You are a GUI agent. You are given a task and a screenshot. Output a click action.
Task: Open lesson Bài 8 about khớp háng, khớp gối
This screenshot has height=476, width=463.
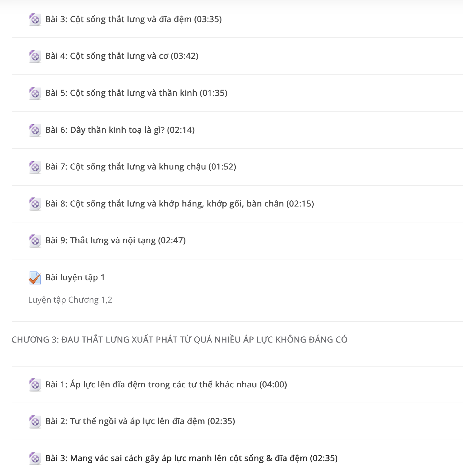pos(180,204)
